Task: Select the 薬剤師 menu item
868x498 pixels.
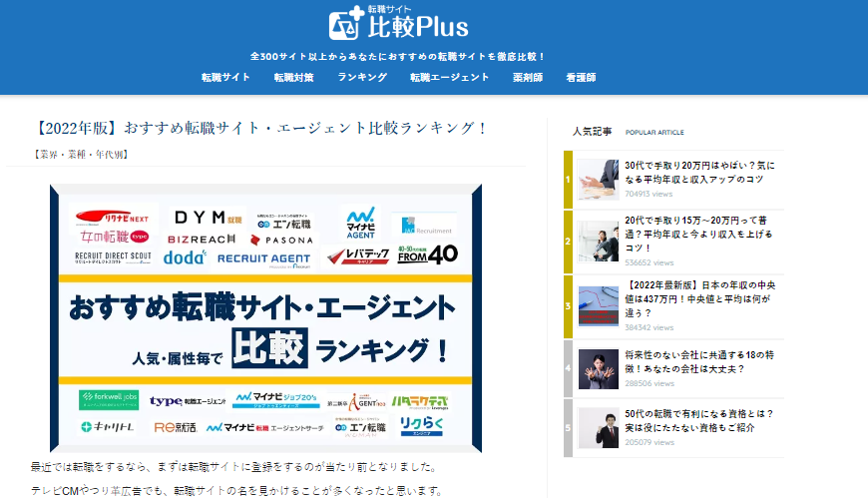Action: pyautogui.click(x=528, y=78)
